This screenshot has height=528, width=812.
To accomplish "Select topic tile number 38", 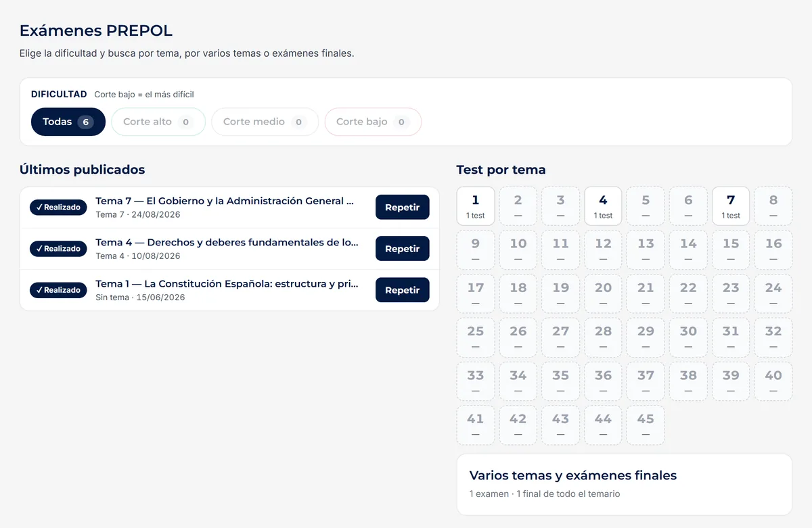I will point(688,382).
